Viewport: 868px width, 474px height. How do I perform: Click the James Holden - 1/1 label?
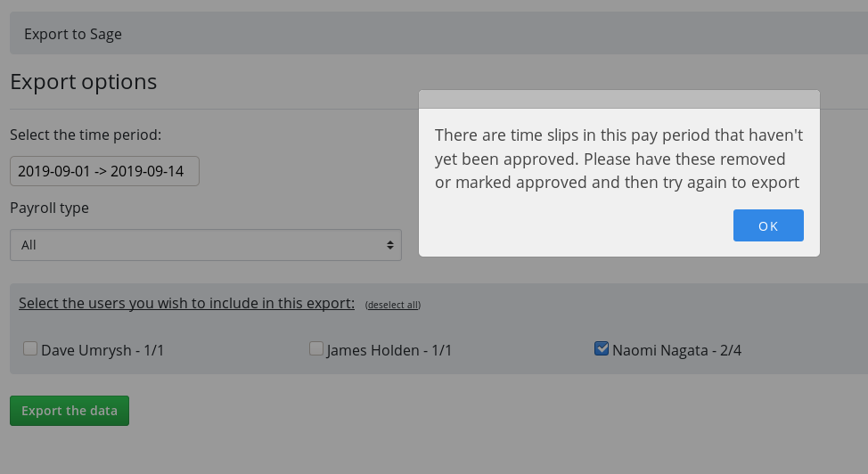(389, 350)
